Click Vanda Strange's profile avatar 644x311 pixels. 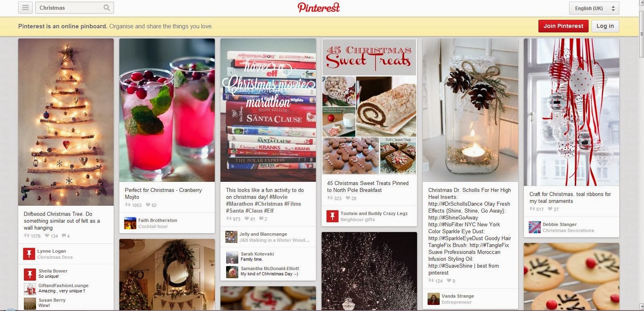(434, 299)
